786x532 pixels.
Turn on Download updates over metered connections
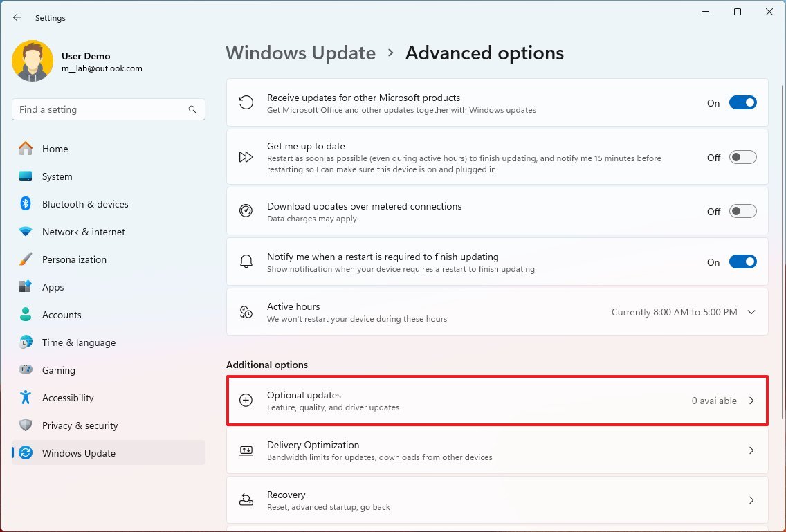pos(742,212)
